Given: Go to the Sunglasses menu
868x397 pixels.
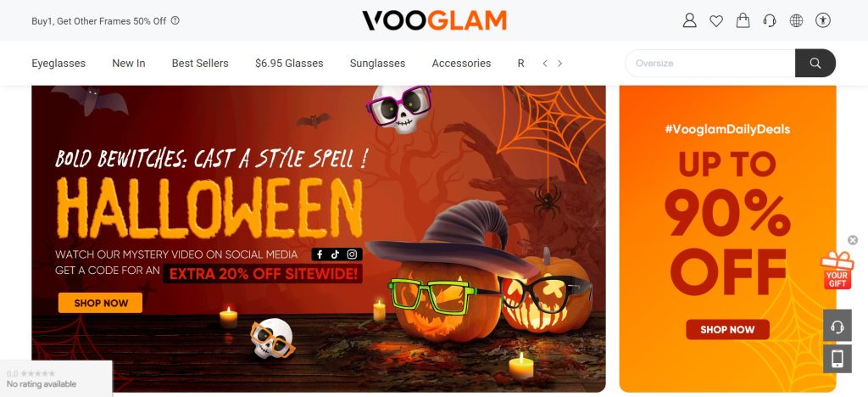Looking at the screenshot, I should (x=377, y=64).
